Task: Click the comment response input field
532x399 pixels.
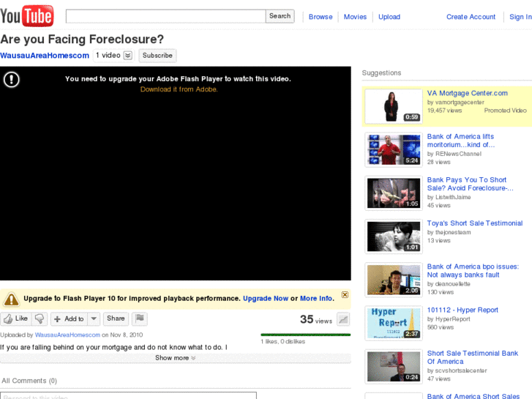Action: pyautogui.click(x=128, y=395)
